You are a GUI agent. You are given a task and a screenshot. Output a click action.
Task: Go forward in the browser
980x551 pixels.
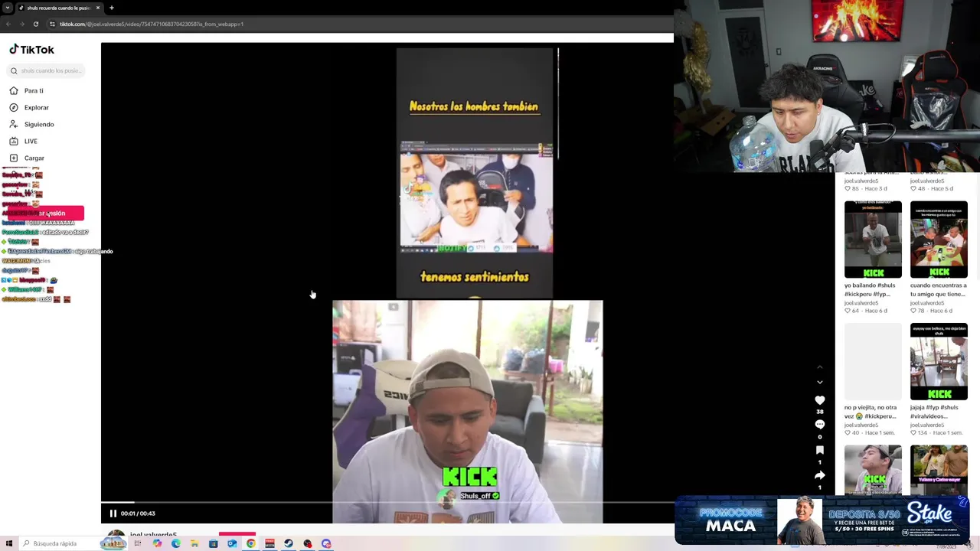[21, 24]
